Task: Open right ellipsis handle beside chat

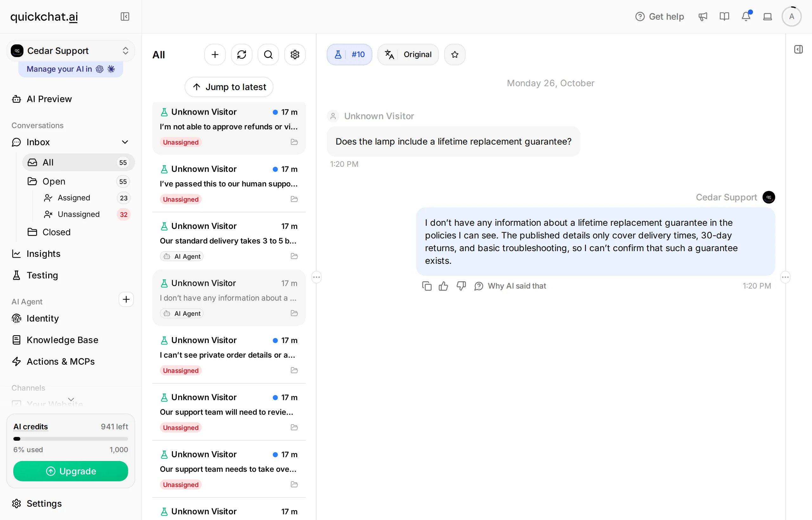Action: click(x=785, y=277)
